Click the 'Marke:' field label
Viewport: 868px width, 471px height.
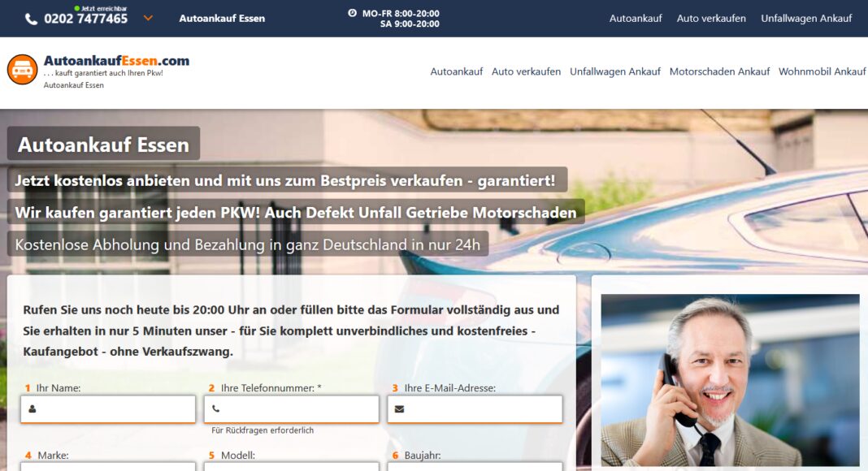pos(53,456)
